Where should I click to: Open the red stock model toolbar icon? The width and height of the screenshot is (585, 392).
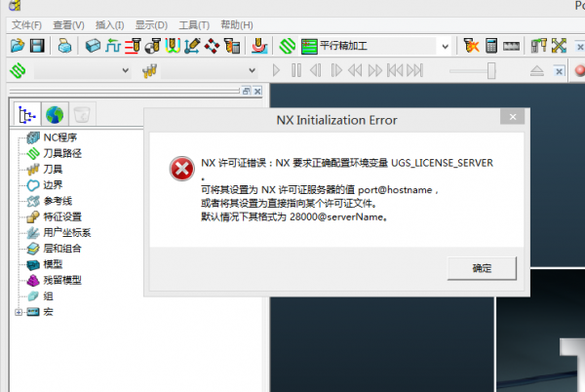click(259, 46)
